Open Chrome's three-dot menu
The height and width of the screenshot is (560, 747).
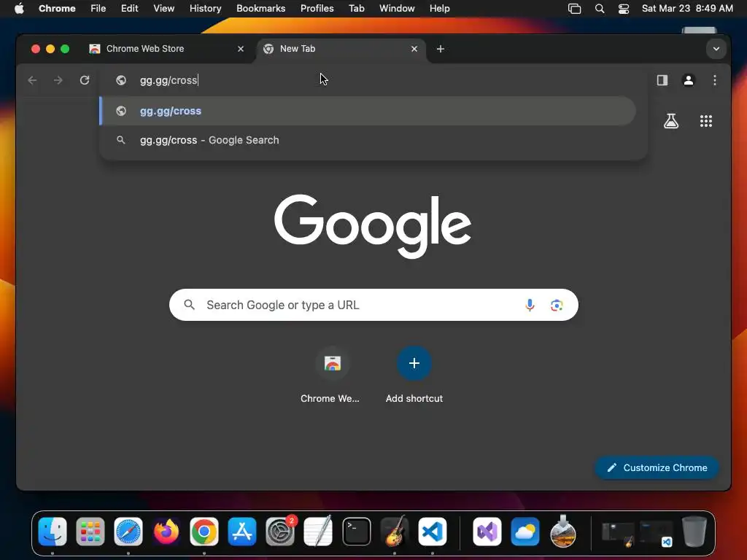715,80
